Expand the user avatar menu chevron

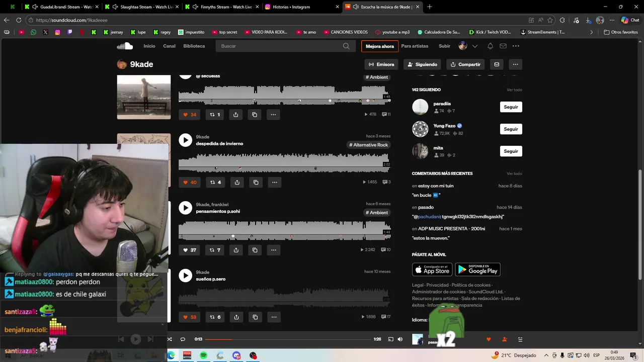474,46
